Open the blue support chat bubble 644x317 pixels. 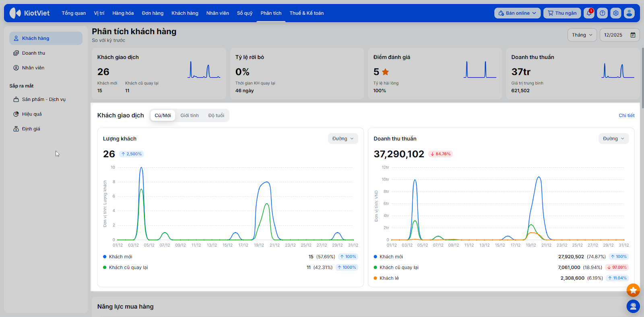633,307
